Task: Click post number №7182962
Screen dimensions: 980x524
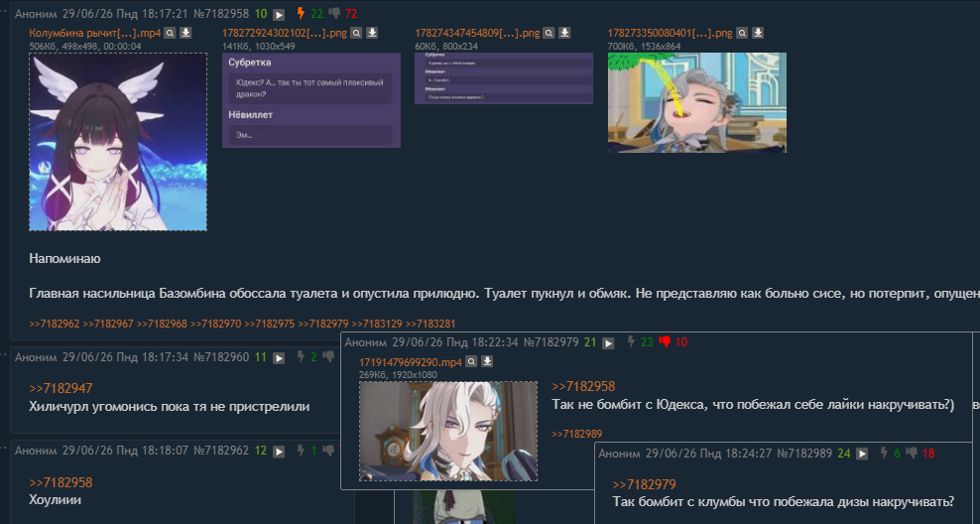Action: tap(221, 451)
